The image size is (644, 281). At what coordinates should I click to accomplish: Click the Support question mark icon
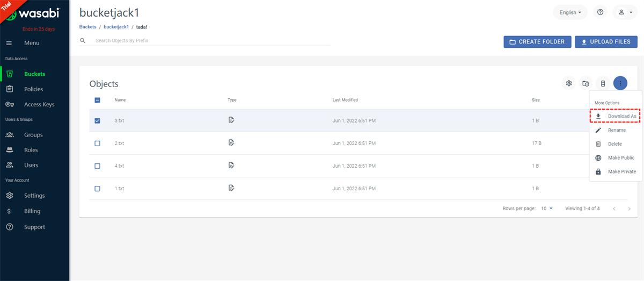(x=9, y=227)
